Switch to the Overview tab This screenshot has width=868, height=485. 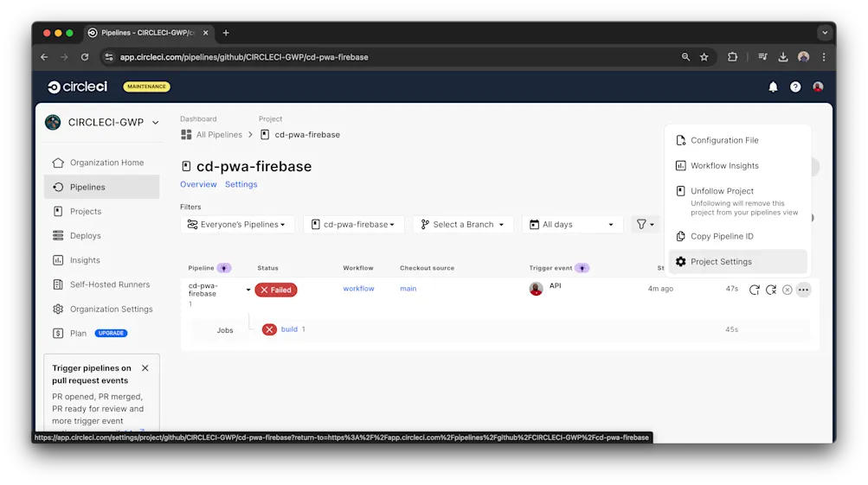click(198, 184)
